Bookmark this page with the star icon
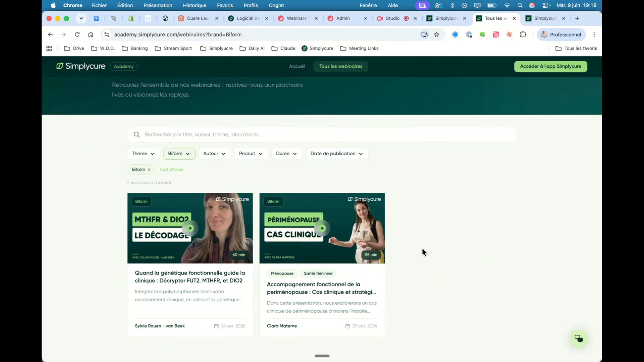Image resolution: width=644 pixels, height=362 pixels. [x=436, y=35]
